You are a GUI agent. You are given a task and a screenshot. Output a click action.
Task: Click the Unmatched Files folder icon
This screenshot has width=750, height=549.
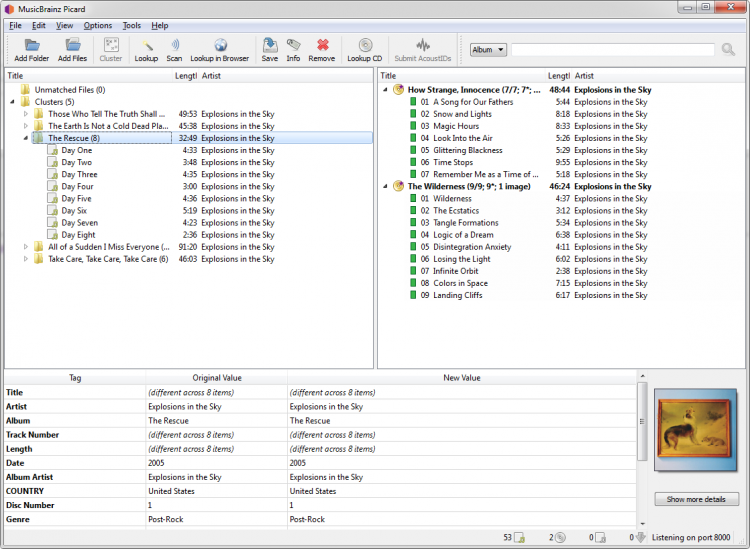(x=25, y=89)
